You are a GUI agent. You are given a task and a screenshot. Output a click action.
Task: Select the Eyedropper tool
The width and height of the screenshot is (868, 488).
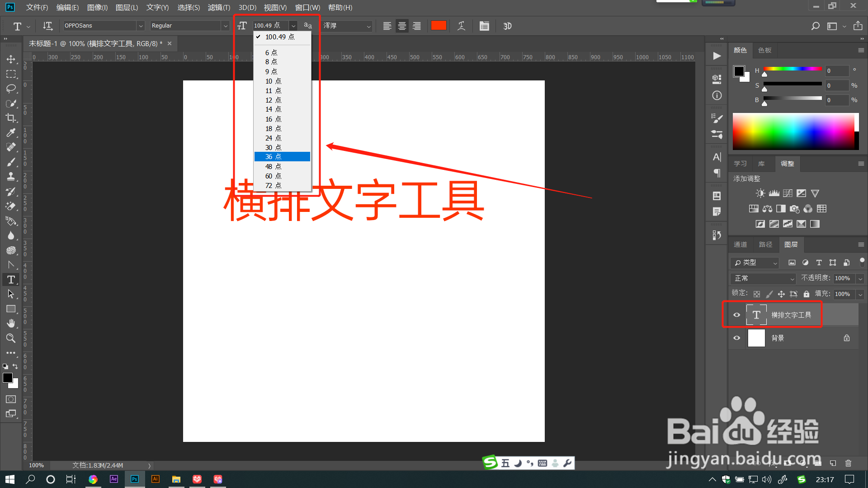(11, 132)
